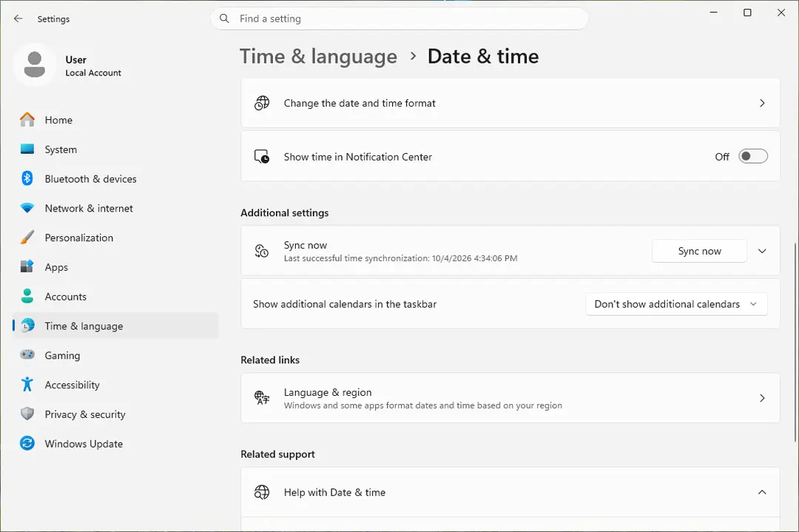Click the Home house icon
Viewport: 799px width, 532px height.
pyautogui.click(x=27, y=120)
